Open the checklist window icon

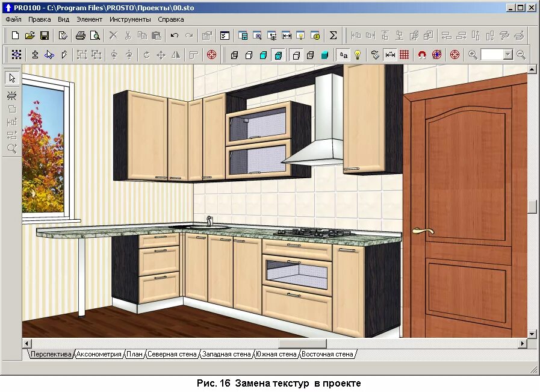(x=225, y=35)
